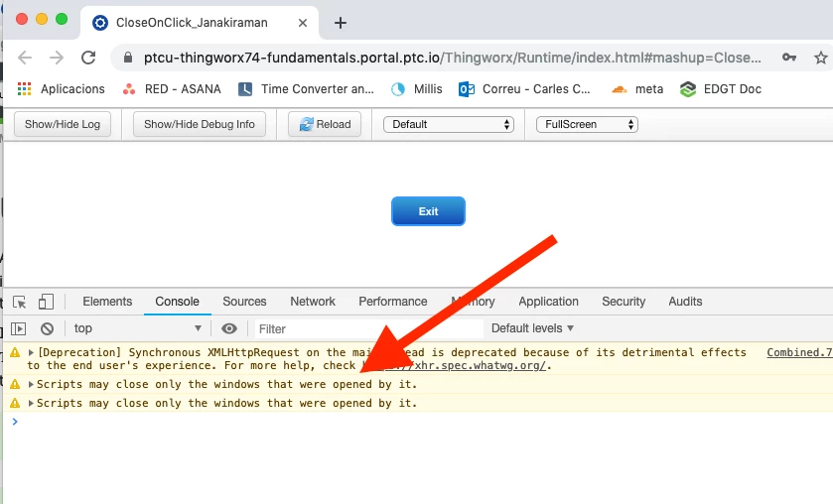Image resolution: width=833 pixels, height=504 pixels.
Task: Click the macOS green fullscreen button
Action: [62, 19]
